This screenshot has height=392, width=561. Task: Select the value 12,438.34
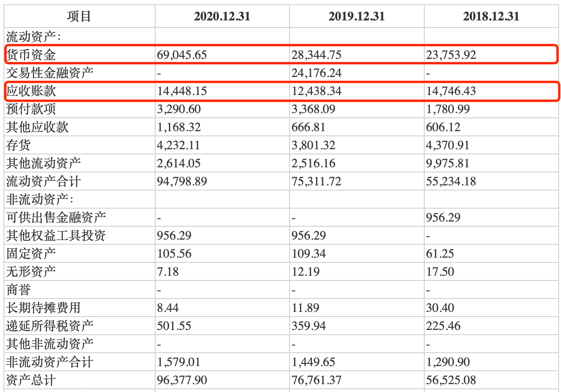click(317, 91)
